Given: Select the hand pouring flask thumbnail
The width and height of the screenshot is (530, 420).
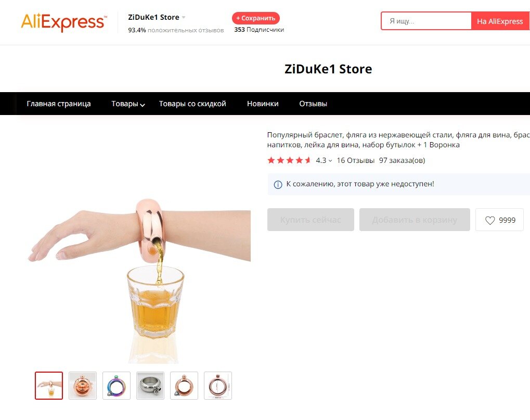Looking at the screenshot, I should pos(49,386).
